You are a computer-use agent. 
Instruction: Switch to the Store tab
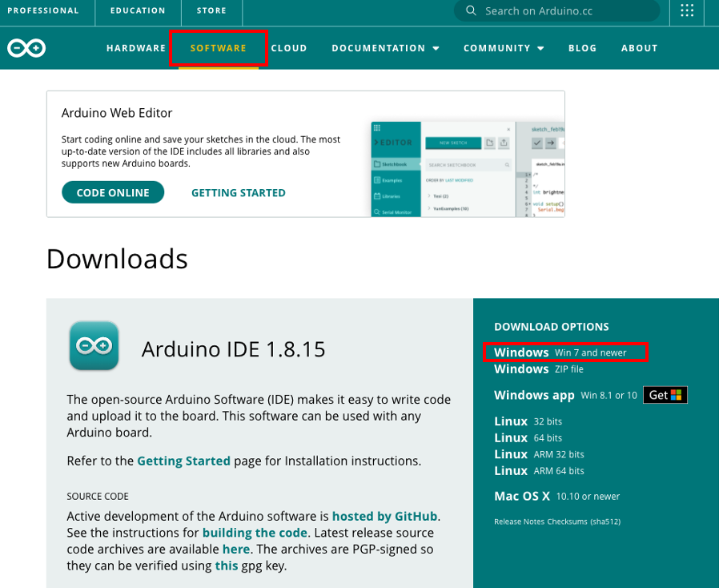point(211,10)
